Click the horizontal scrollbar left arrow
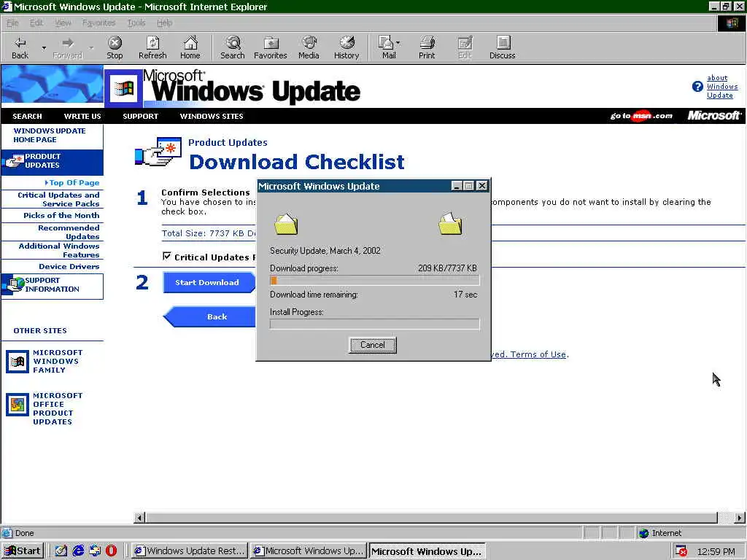The width and height of the screenshot is (747, 560). click(139, 518)
